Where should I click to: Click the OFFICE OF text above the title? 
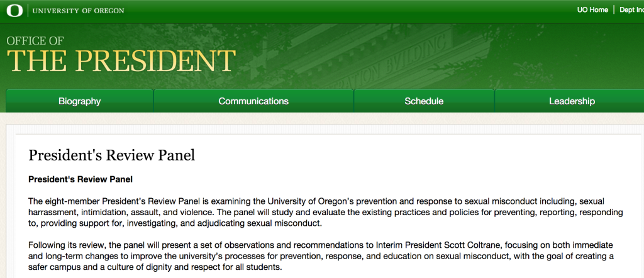click(x=35, y=41)
